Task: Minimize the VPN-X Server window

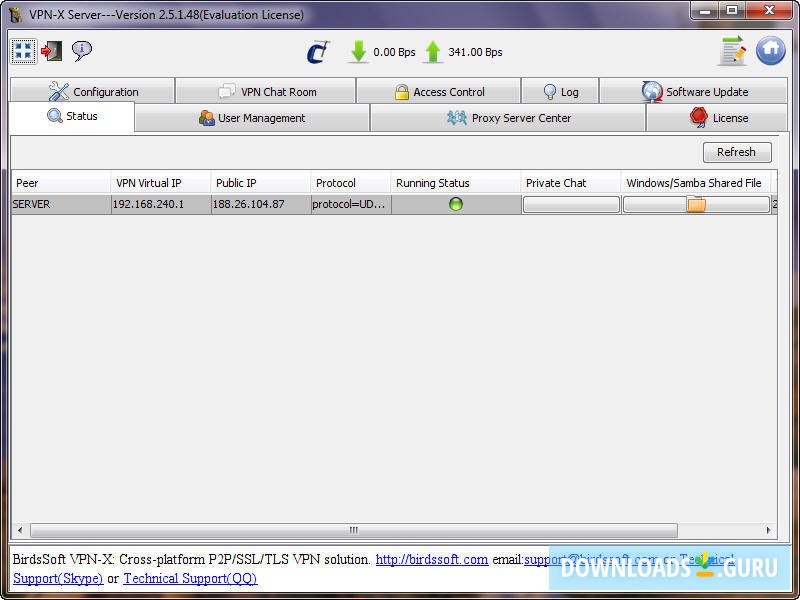Action: pos(706,11)
